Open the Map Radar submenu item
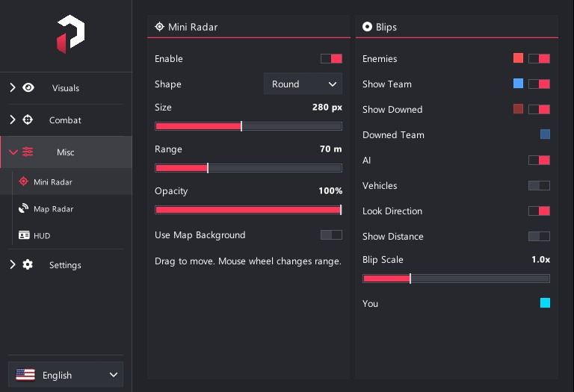Screen dimensions: 574x392 click(54, 209)
